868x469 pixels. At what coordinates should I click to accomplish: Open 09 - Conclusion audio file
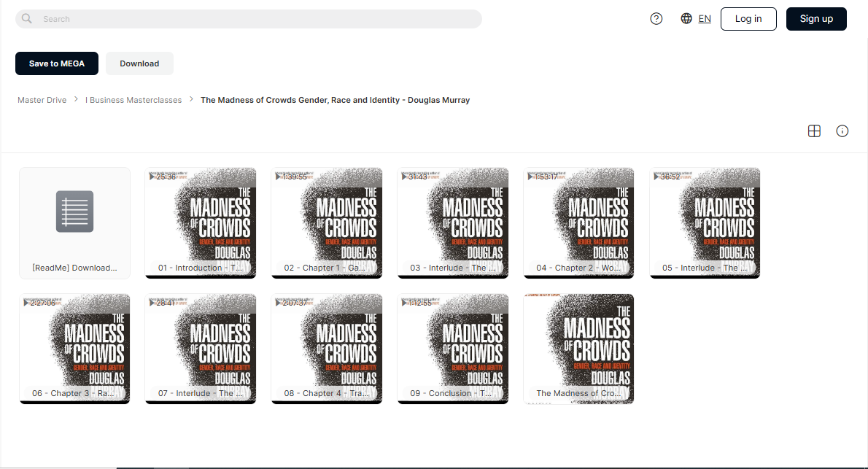[x=453, y=349]
